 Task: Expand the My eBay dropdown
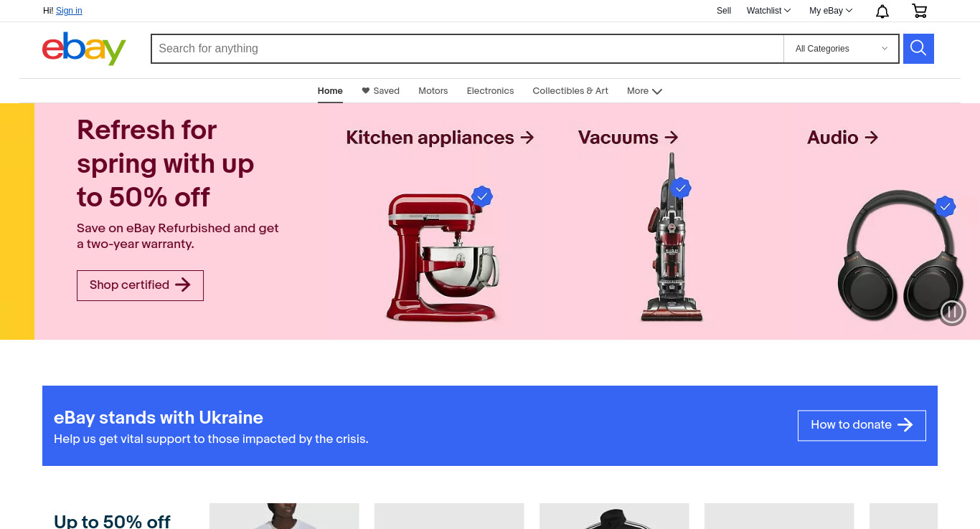tap(831, 11)
